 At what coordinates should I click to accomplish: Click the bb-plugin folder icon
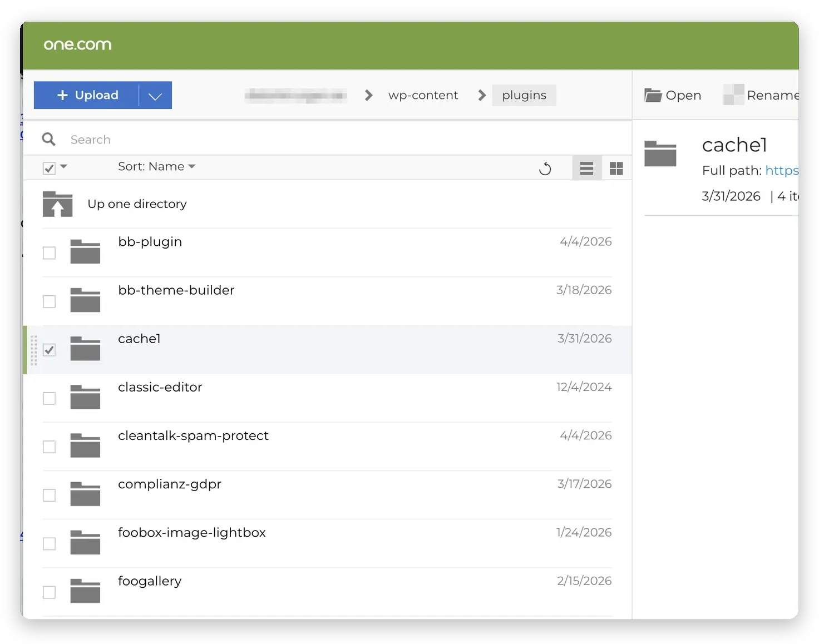[85, 251]
